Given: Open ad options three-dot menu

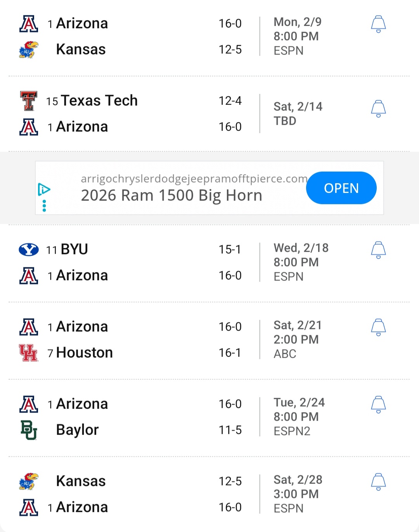Looking at the screenshot, I should click(x=44, y=206).
